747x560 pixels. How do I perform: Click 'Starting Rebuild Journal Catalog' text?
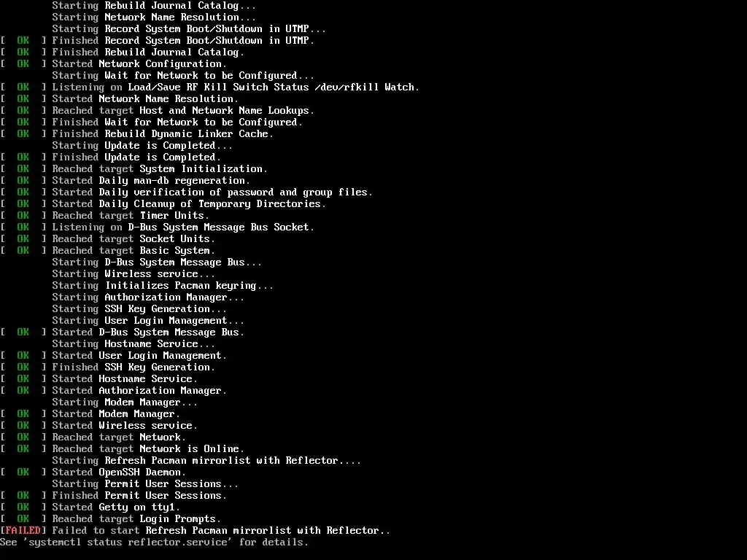[154, 6]
